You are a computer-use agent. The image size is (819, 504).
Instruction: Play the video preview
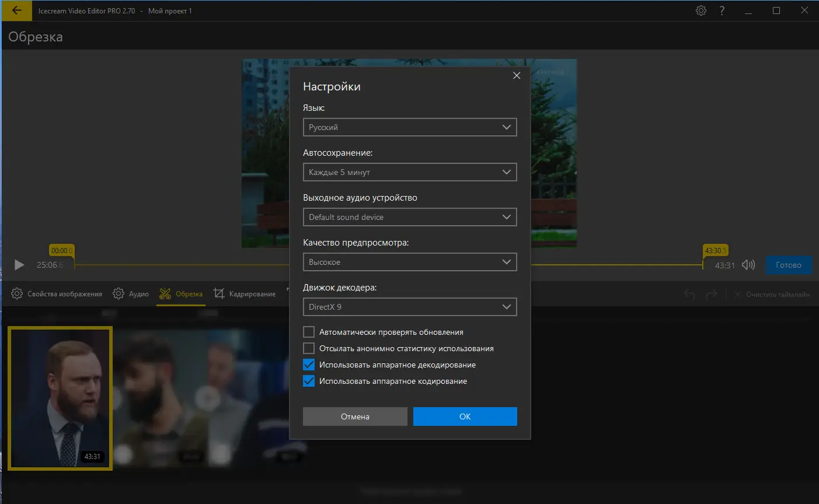[x=19, y=265]
